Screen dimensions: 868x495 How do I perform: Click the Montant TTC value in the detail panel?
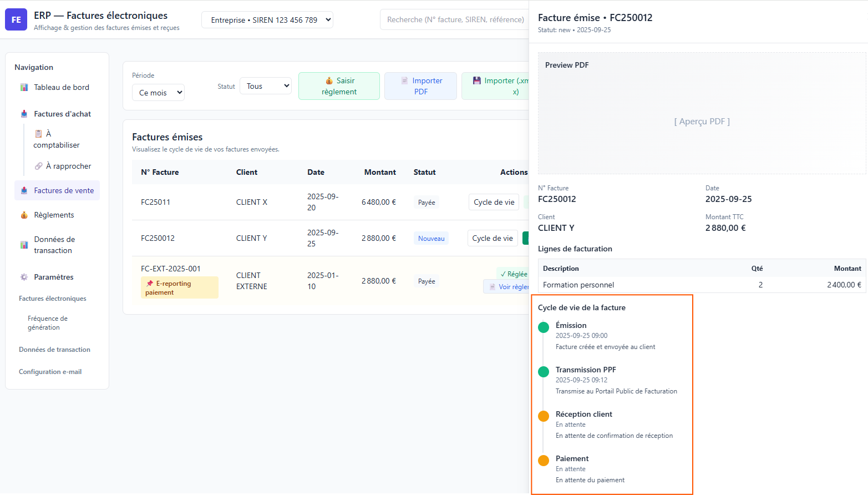tap(725, 228)
